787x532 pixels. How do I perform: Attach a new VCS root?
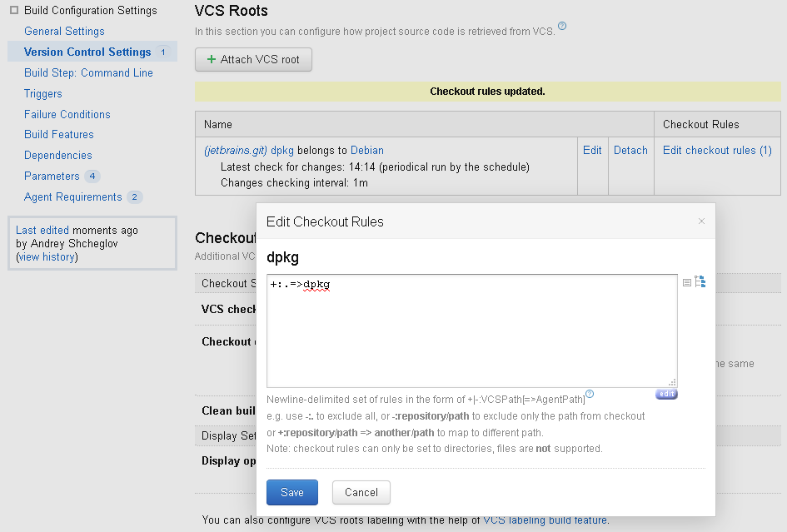(x=253, y=59)
